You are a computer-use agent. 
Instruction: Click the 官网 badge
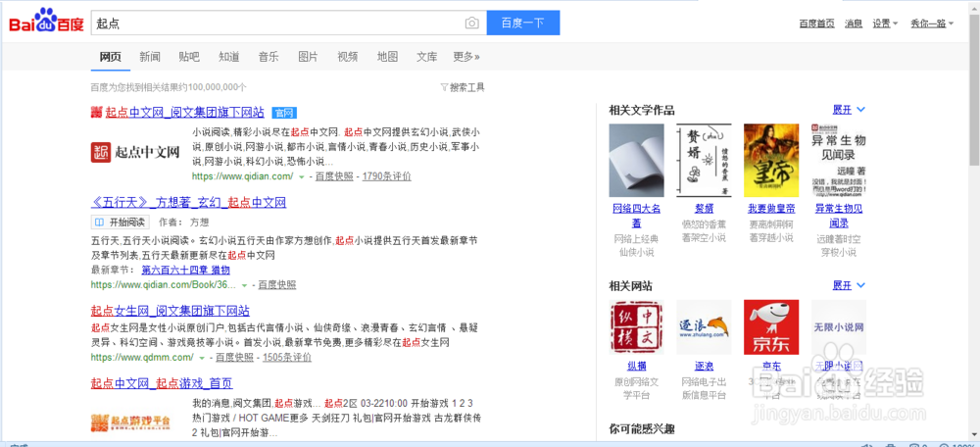(284, 113)
